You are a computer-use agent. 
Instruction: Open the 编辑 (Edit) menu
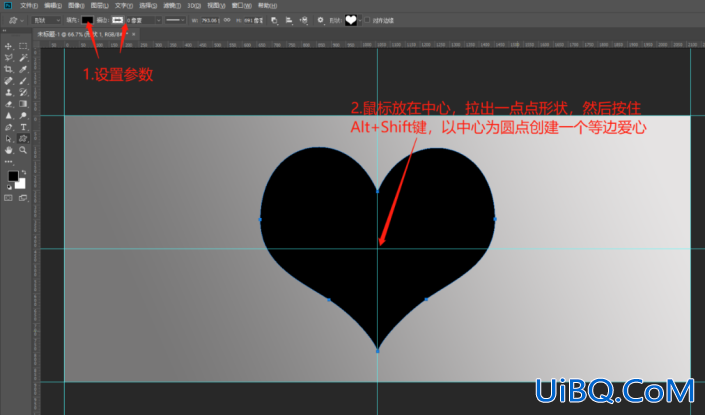tap(53, 5)
